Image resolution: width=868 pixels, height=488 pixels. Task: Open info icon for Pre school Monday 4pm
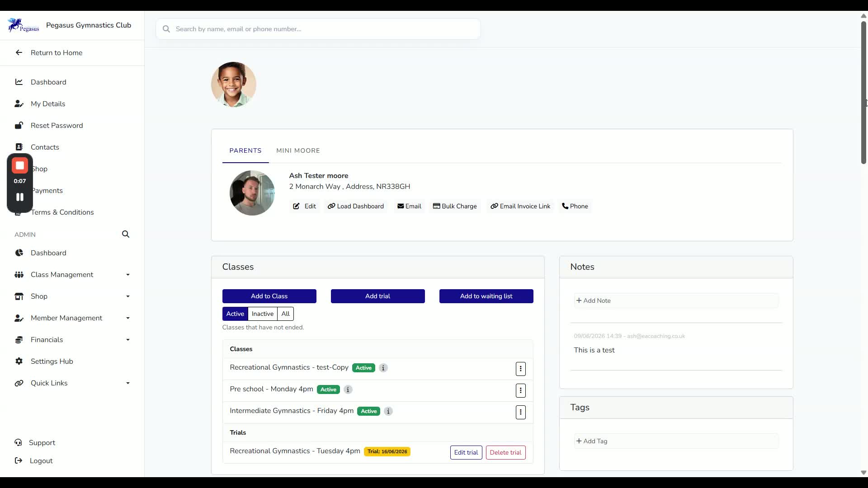(x=348, y=389)
